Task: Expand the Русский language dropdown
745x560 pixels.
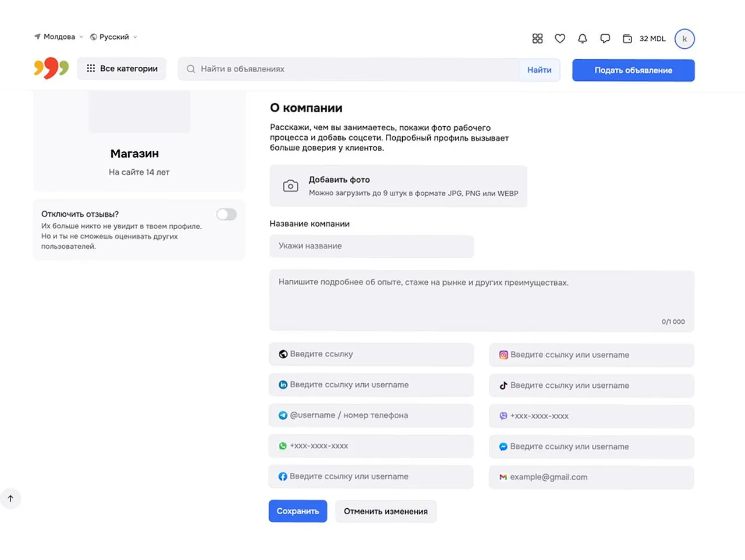Action: [x=113, y=37]
